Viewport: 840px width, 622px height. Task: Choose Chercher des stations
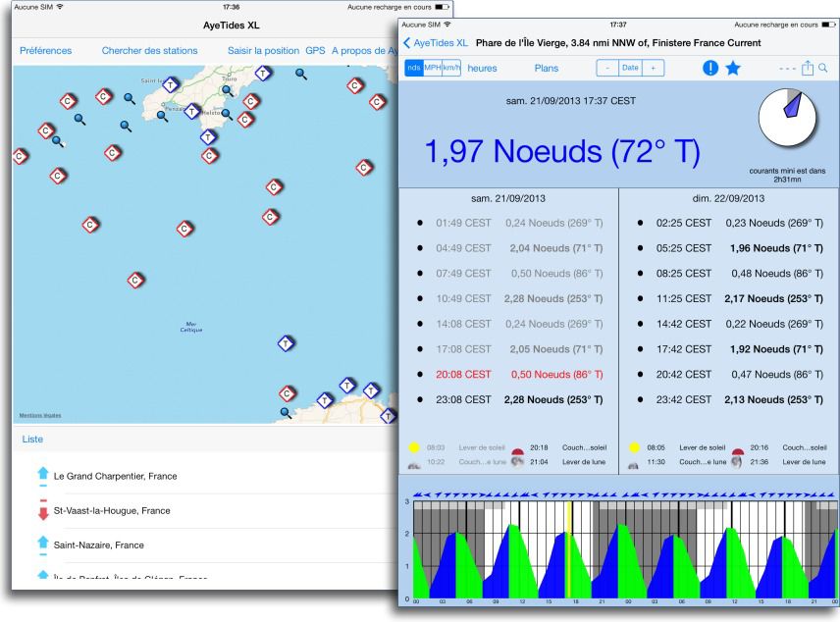[x=149, y=50]
